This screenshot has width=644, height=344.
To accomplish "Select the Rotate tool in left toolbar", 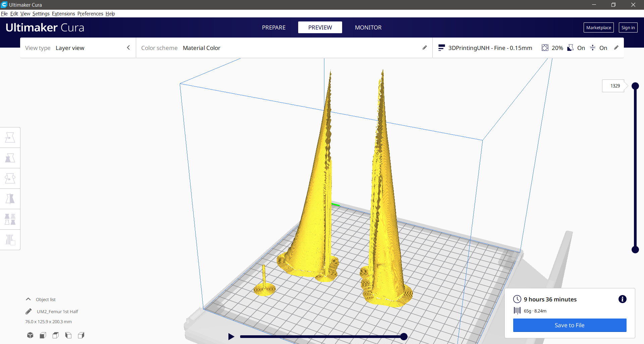I will pos(10,178).
